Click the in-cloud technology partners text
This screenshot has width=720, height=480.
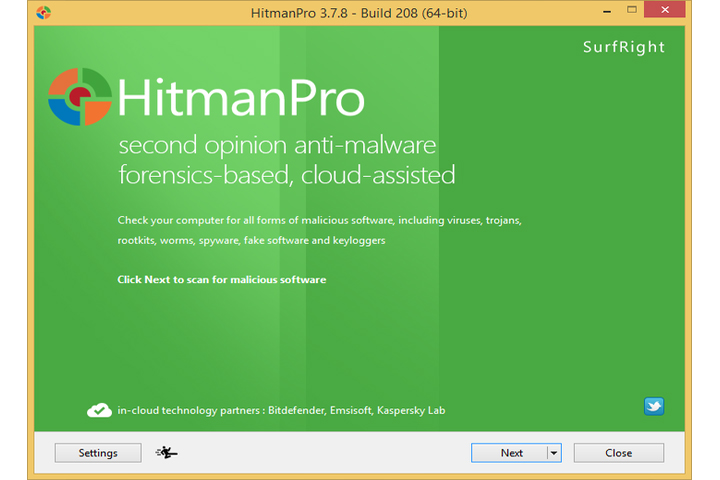(281, 410)
